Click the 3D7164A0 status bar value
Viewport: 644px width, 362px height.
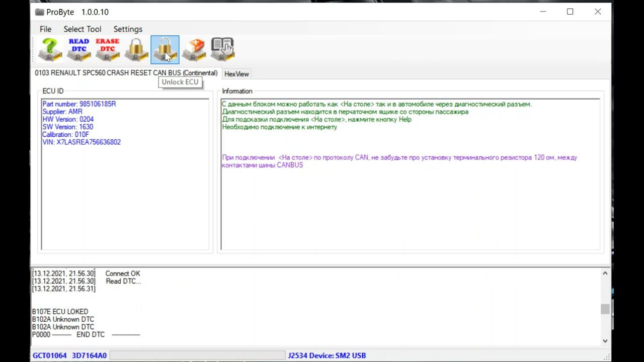point(89,355)
